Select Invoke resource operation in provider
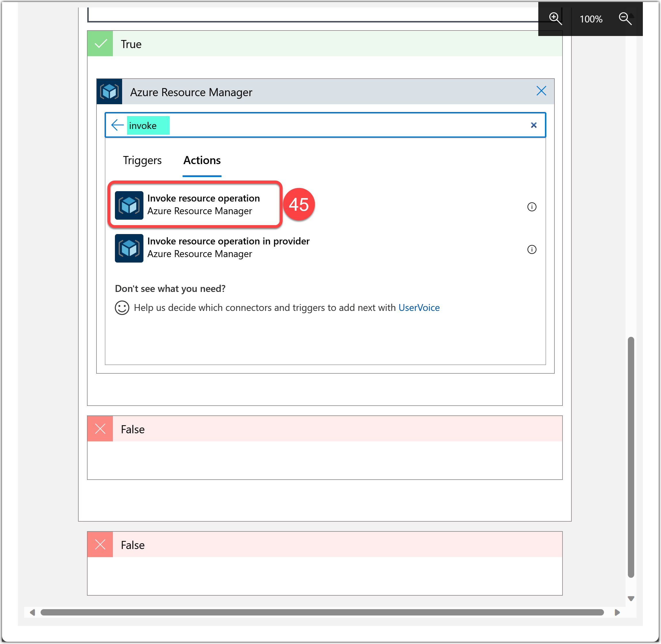This screenshot has width=661, height=644. [228, 248]
